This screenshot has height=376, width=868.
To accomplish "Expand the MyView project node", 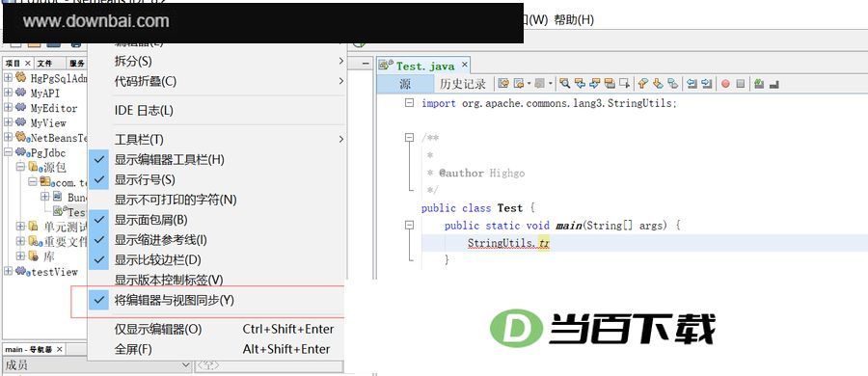I will (x=9, y=122).
